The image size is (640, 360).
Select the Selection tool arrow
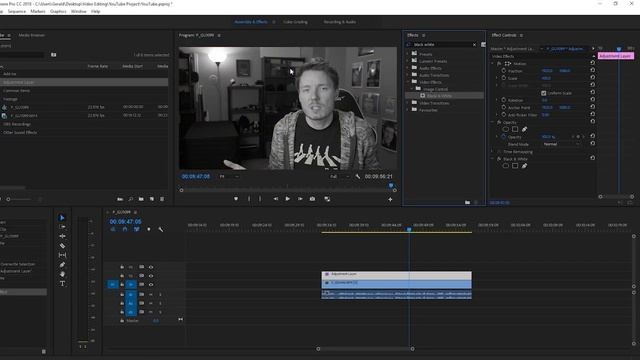tap(62, 218)
